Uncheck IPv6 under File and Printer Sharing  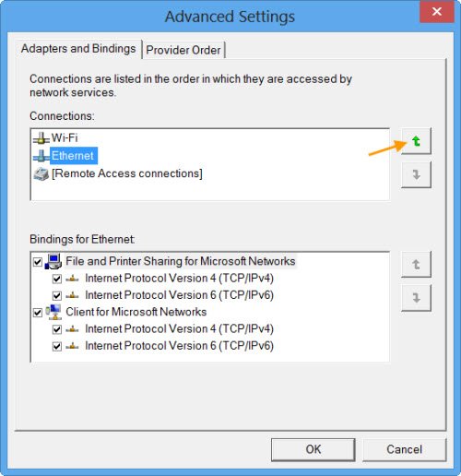[57, 296]
